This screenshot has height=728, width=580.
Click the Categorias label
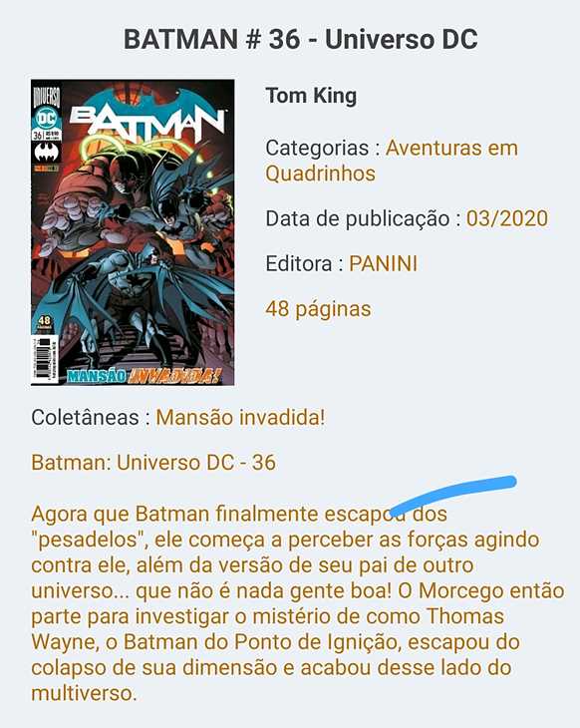click(317, 149)
